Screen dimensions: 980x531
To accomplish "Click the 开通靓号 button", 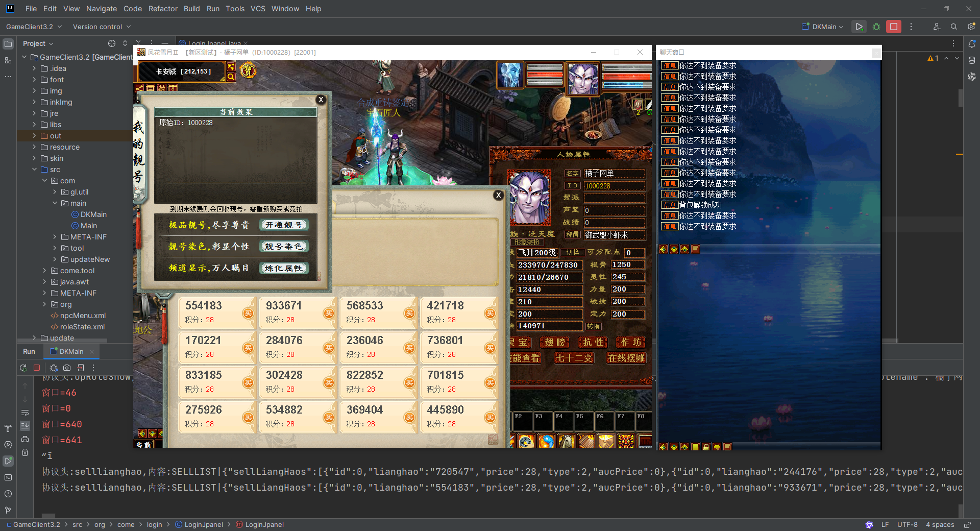I will [284, 225].
